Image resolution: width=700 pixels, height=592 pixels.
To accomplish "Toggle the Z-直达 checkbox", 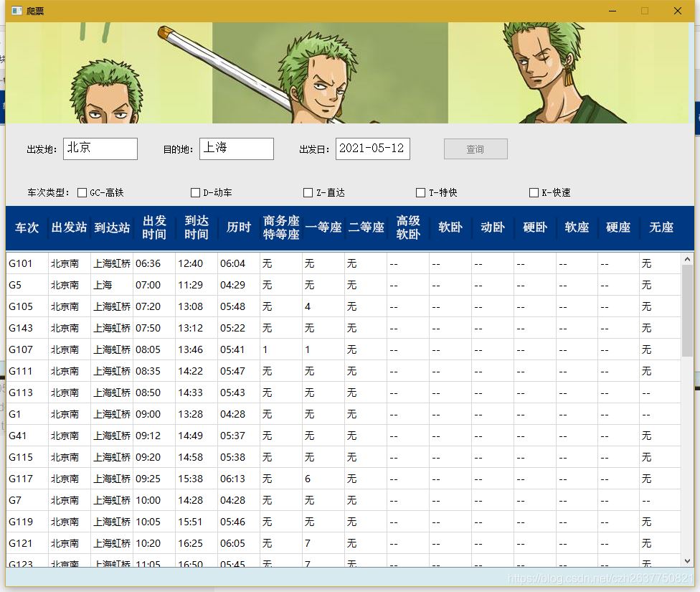I will (308, 192).
